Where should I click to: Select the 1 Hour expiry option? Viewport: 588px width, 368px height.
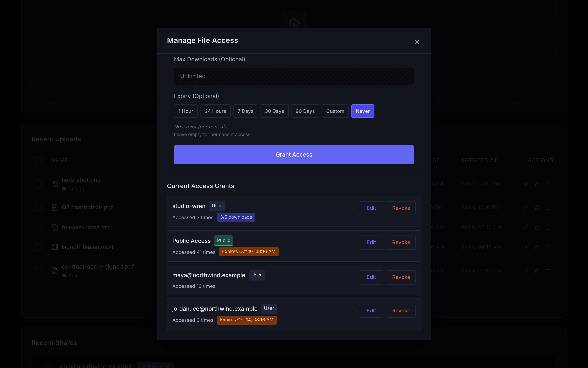(186, 111)
